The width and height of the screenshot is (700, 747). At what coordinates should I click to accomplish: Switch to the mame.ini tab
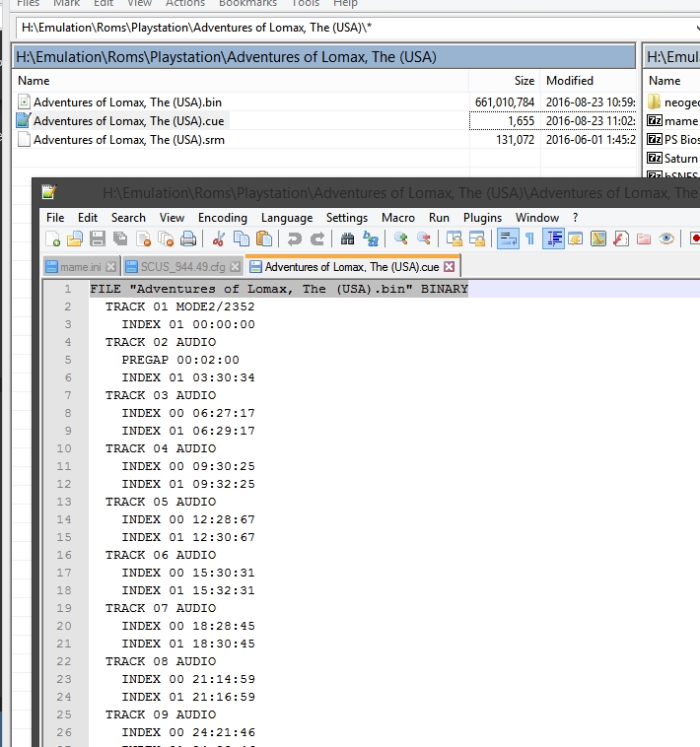point(81,267)
